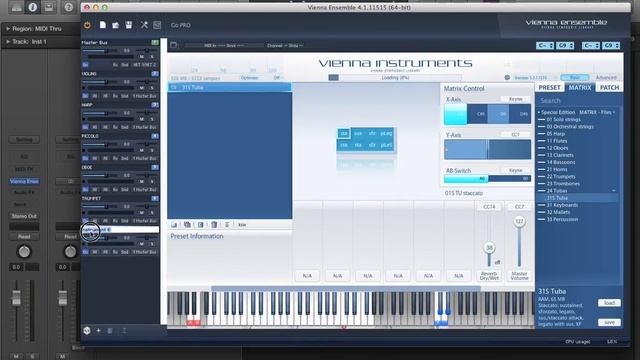Click the info icon in the Logic toolbar
The image size is (640, 360).
click(33, 7)
